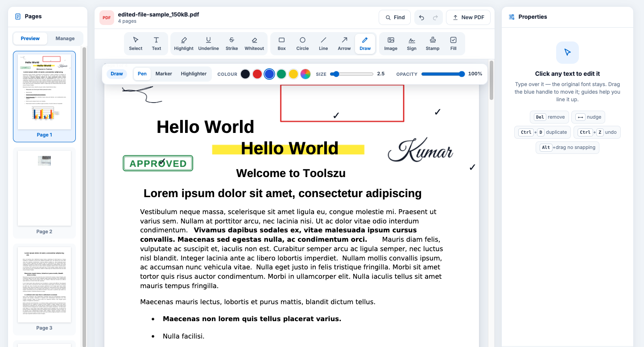Choose the Circle shape tool
Screen dimensions: 644x347
pos(302,44)
